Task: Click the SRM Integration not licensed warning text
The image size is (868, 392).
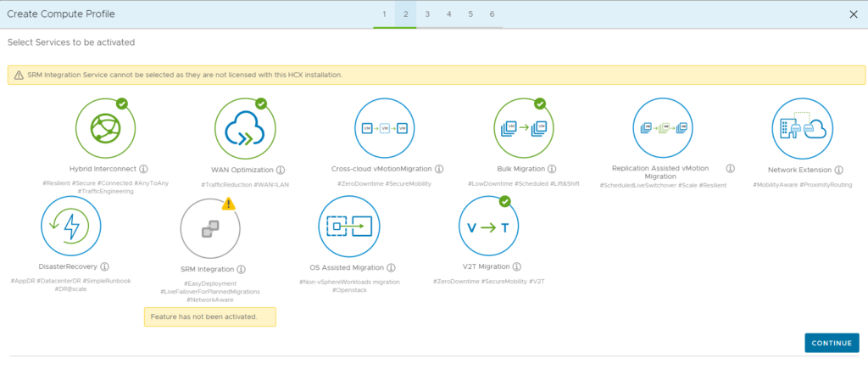Action: click(185, 75)
